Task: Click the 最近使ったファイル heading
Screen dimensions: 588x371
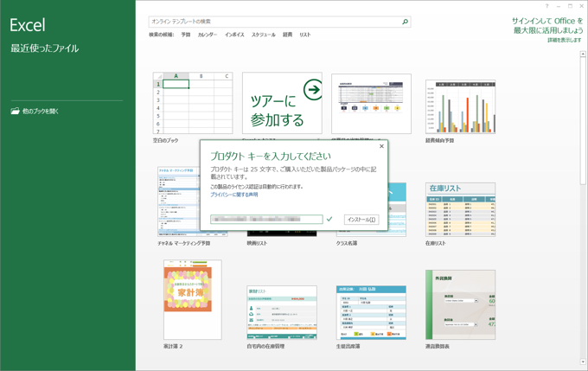Action: coord(45,48)
